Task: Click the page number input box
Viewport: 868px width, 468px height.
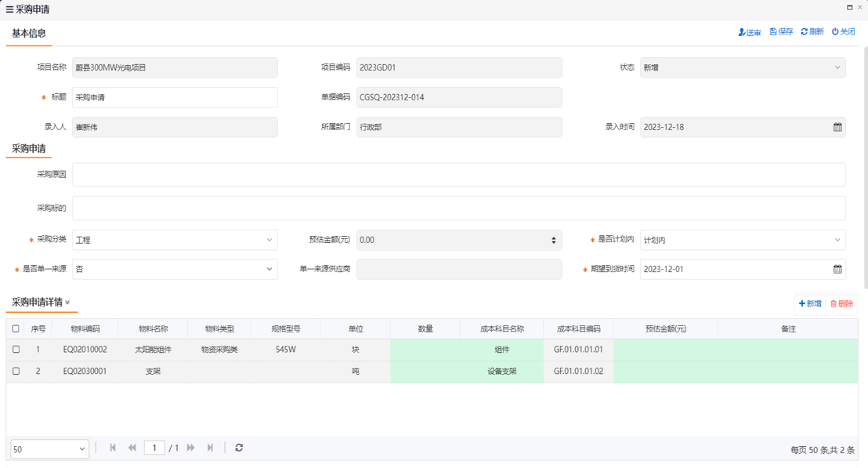Action: click(x=154, y=448)
